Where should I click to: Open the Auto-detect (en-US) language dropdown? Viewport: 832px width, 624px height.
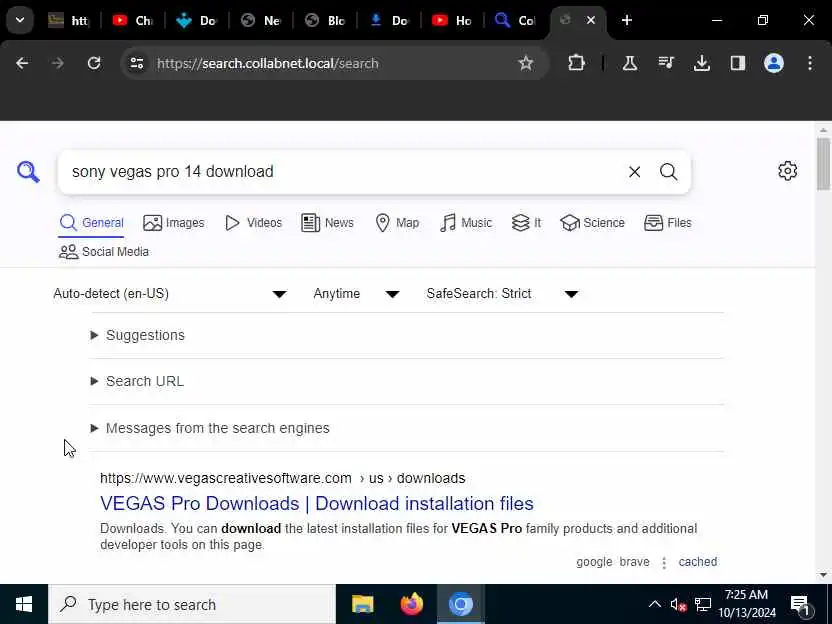[x=170, y=293]
